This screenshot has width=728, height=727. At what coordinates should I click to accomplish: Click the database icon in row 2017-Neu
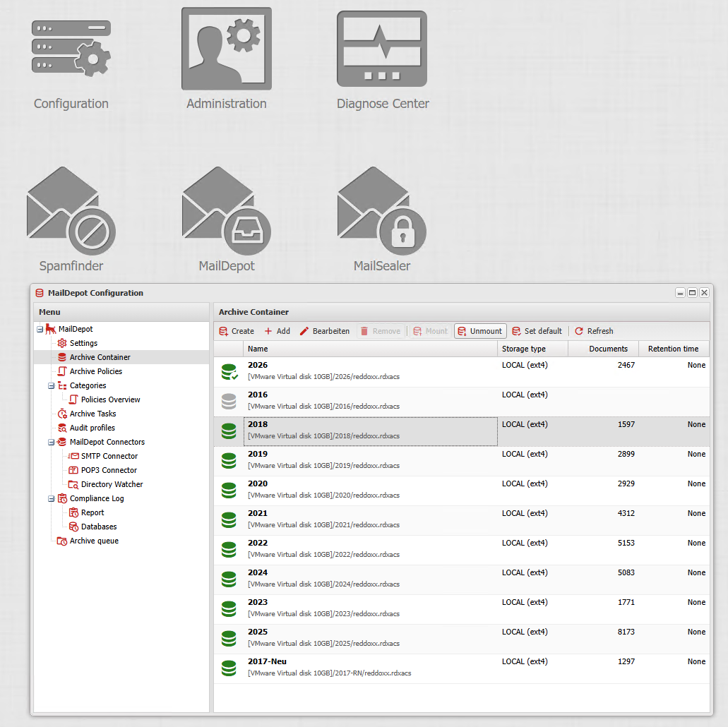pos(229,668)
